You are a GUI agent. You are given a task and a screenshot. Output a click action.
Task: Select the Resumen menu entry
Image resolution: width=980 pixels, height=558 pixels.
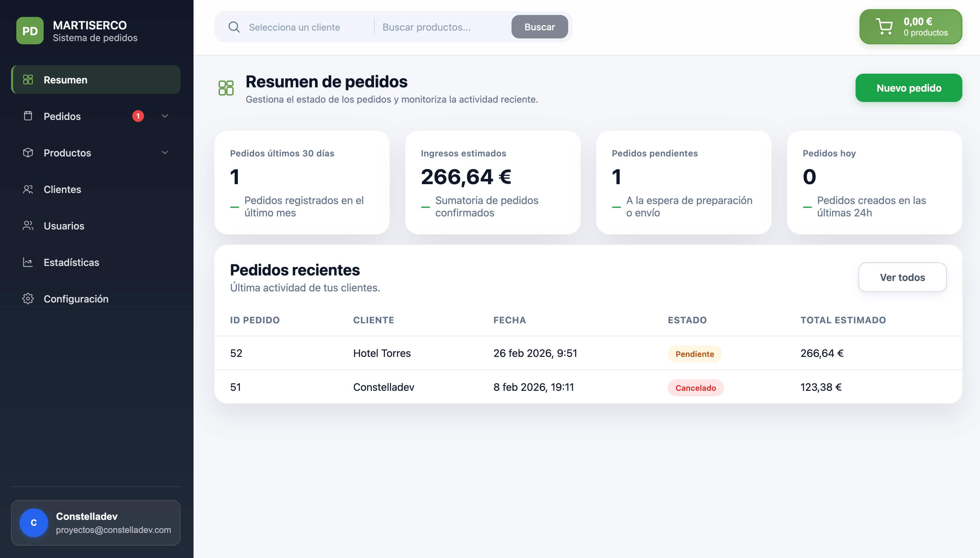pyautogui.click(x=65, y=80)
